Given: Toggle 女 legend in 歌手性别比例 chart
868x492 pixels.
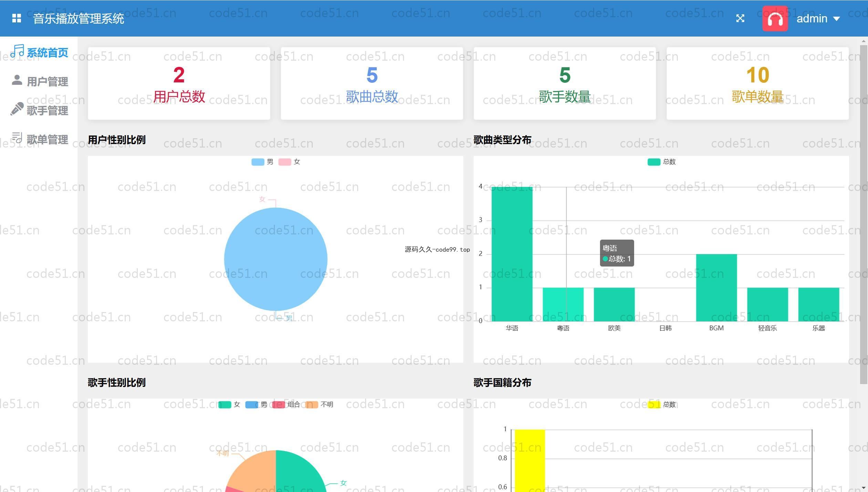Looking at the screenshot, I should [229, 404].
